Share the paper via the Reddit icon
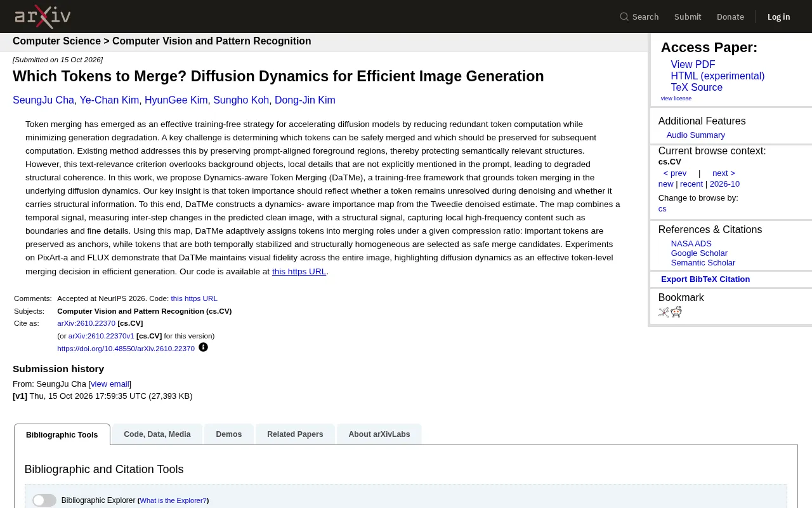The width and height of the screenshot is (812, 508). click(x=676, y=312)
